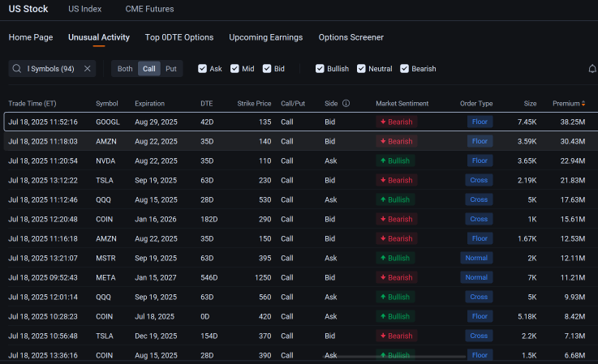Click the 17.63M premium value
This screenshot has width=598, height=364.
click(573, 199)
